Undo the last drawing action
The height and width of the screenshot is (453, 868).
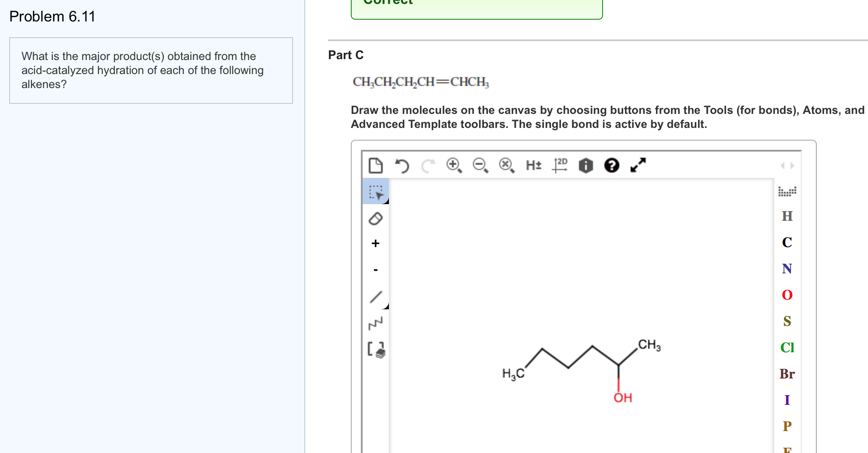click(x=402, y=166)
